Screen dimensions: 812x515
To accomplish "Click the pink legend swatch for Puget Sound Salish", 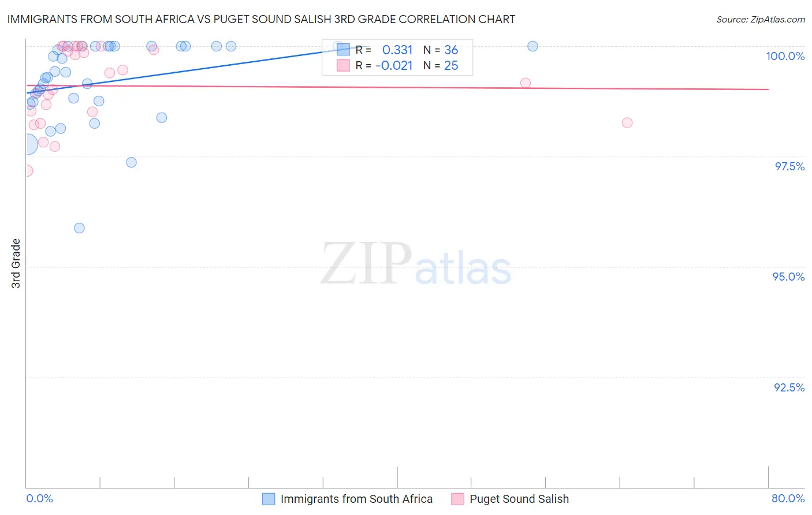I will tap(457, 499).
